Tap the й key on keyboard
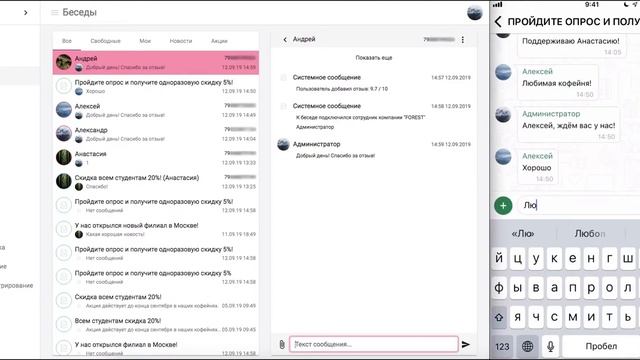Viewport: 640px width, 360px height. [499, 258]
